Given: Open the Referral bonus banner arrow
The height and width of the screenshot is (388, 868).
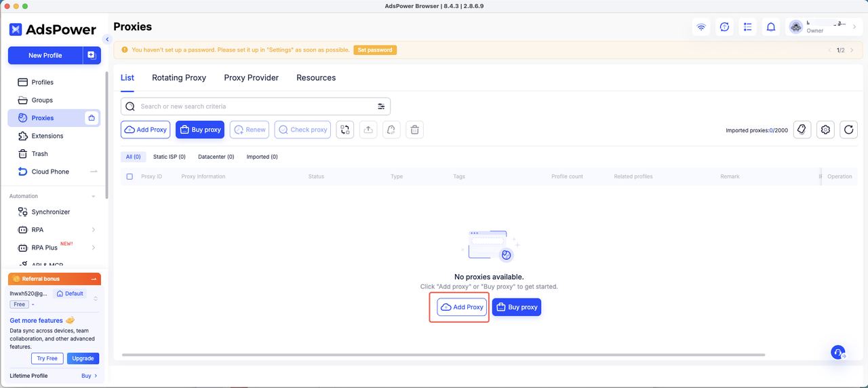Looking at the screenshot, I should tap(94, 279).
